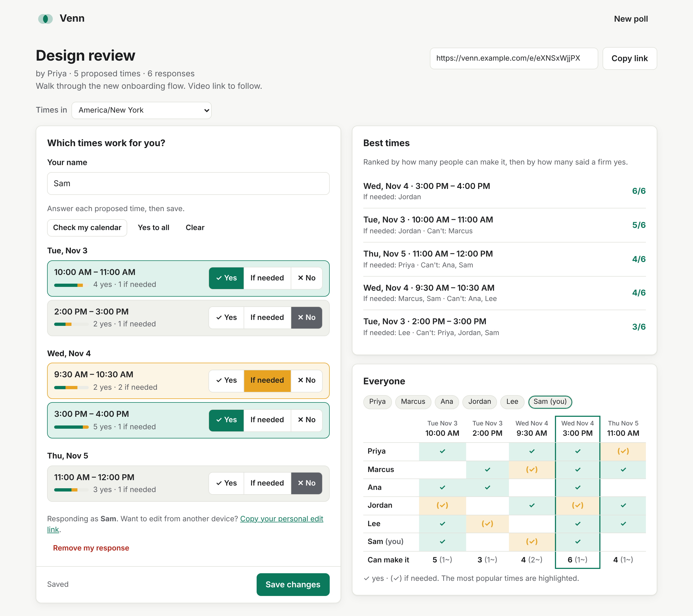This screenshot has width=693, height=616.
Task: Select the Priya participant chip
Action: pyautogui.click(x=377, y=402)
